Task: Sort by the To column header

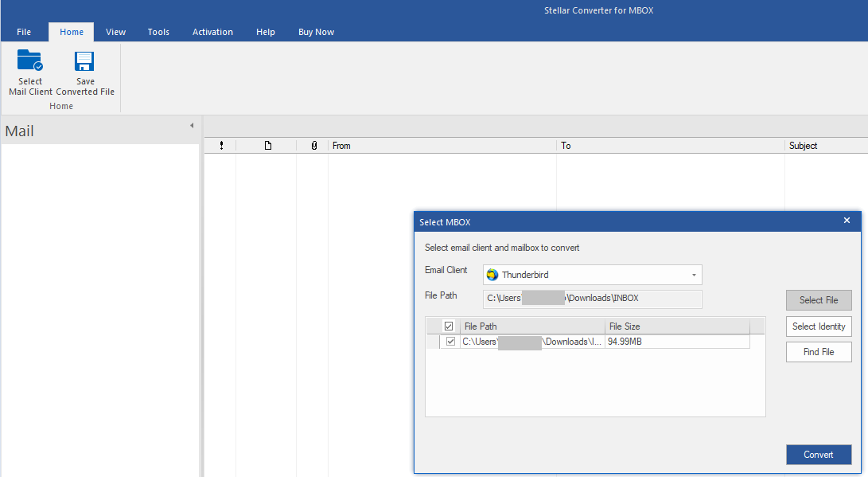Action: pos(671,146)
